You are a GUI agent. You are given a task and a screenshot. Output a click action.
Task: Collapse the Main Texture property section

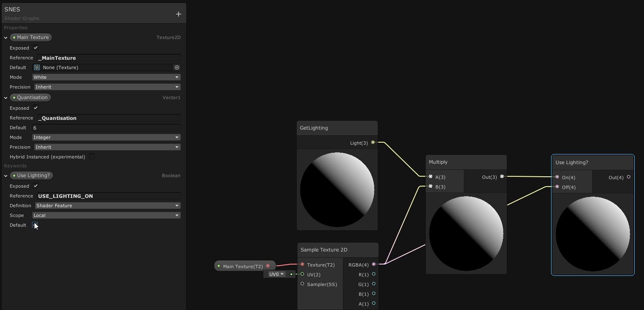(6, 37)
